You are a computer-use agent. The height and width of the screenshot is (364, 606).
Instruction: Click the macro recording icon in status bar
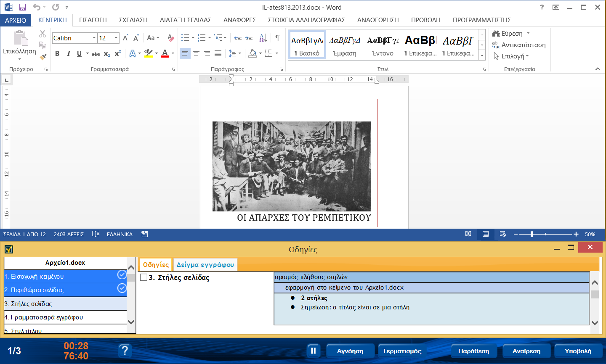click(x=145, y=234)
